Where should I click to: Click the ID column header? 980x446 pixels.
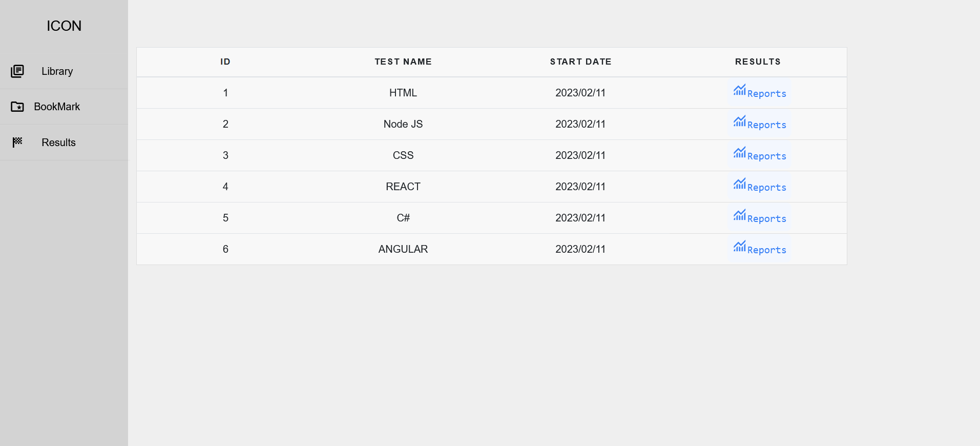pos(225,62)
